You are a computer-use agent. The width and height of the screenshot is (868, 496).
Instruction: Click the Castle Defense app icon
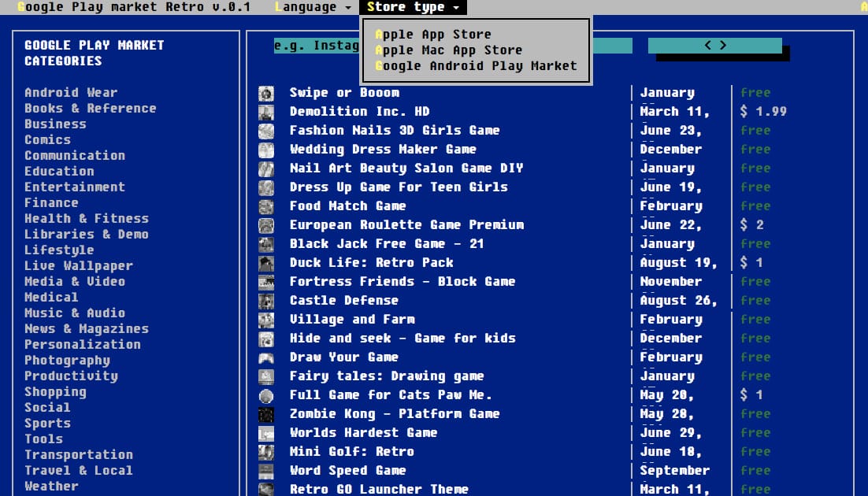coord(266,301)
